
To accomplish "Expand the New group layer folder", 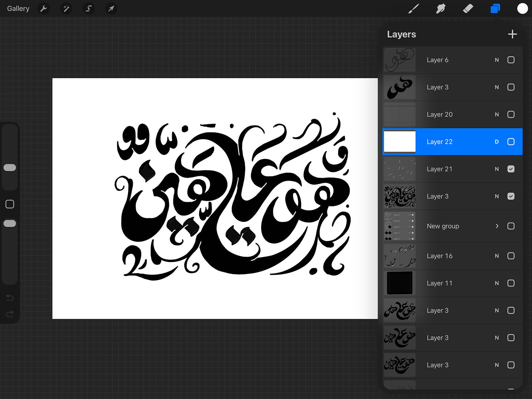I will [x=496, y=226].
